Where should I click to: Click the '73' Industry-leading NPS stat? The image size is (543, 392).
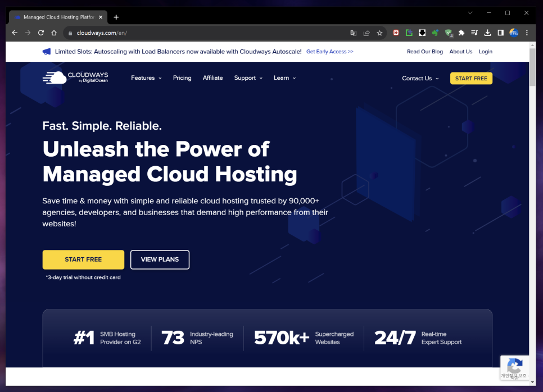tap(197, 338)
